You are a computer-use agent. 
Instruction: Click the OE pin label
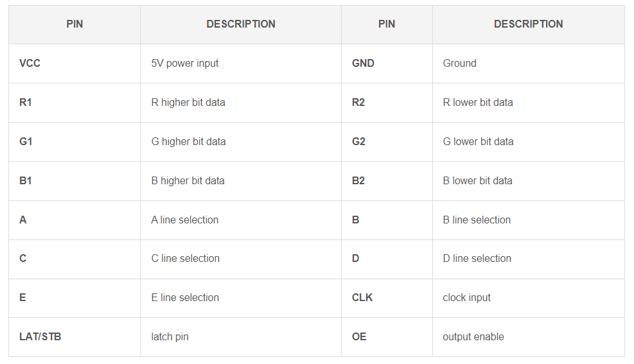click(x=359, y=336)
